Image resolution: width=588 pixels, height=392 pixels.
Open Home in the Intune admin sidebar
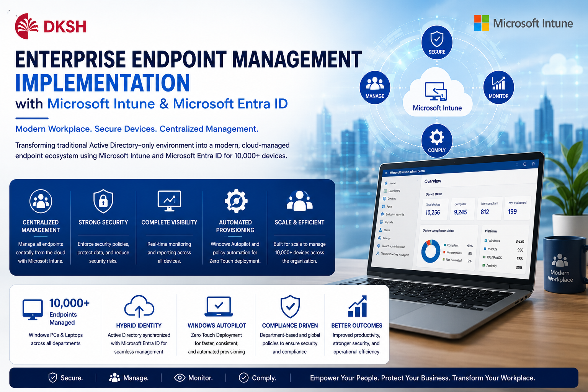click(390, 183)
